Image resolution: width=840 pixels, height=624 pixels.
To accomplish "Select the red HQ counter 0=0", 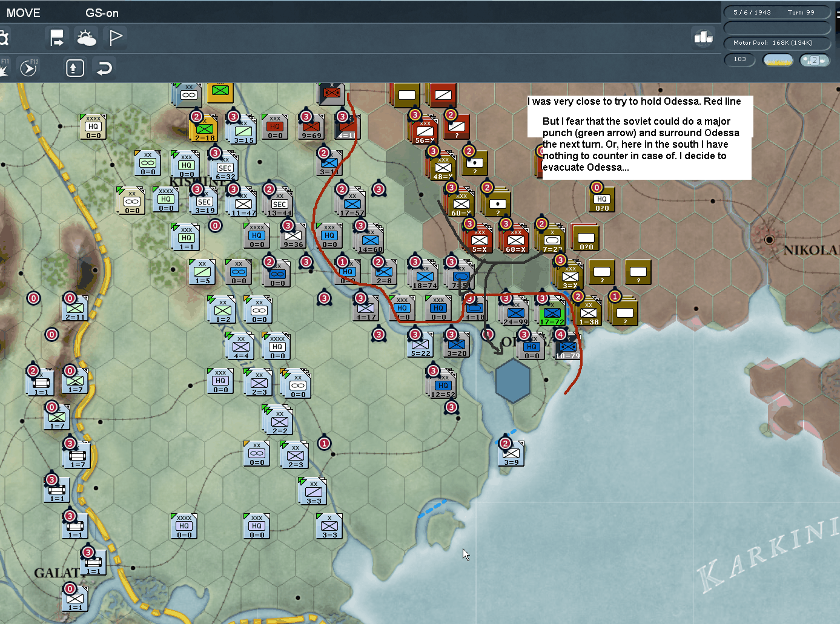I will pyautogui.click(x=275, y=126).
